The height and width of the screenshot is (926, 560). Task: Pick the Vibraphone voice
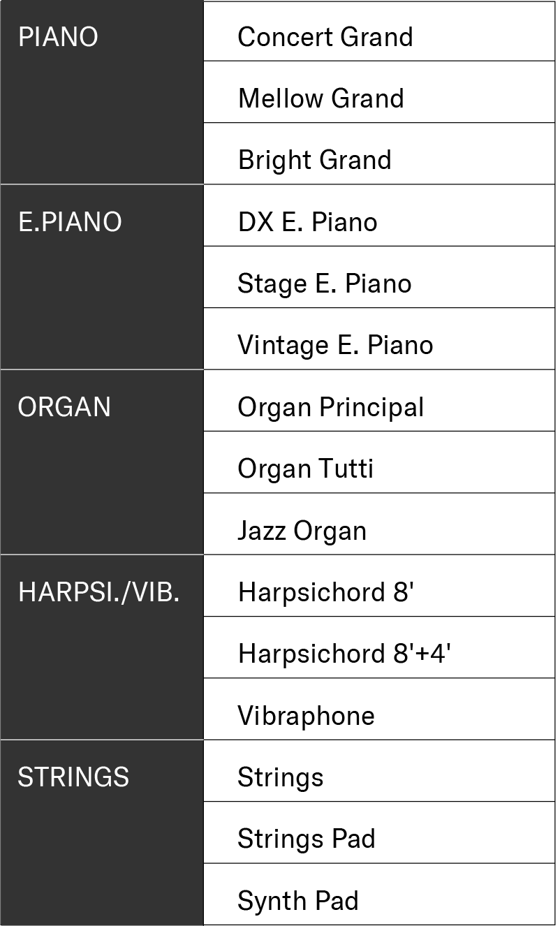pos(307,716)
